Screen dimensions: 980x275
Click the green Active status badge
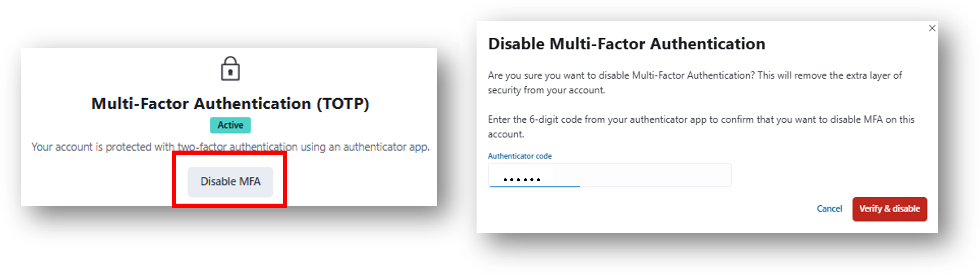[230, 125]
